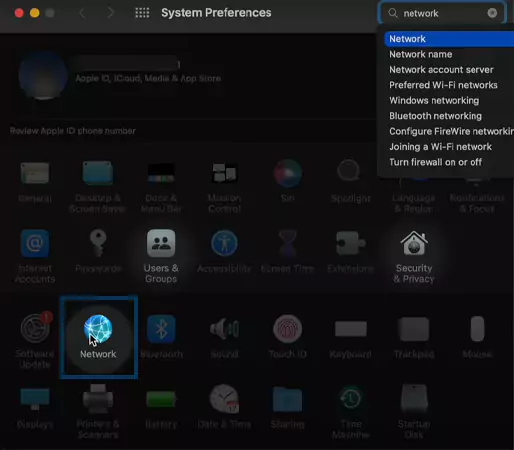This screenshot has height=450, width=514.
Task: Open Touch ID preferences
Action: pos(287,329)
